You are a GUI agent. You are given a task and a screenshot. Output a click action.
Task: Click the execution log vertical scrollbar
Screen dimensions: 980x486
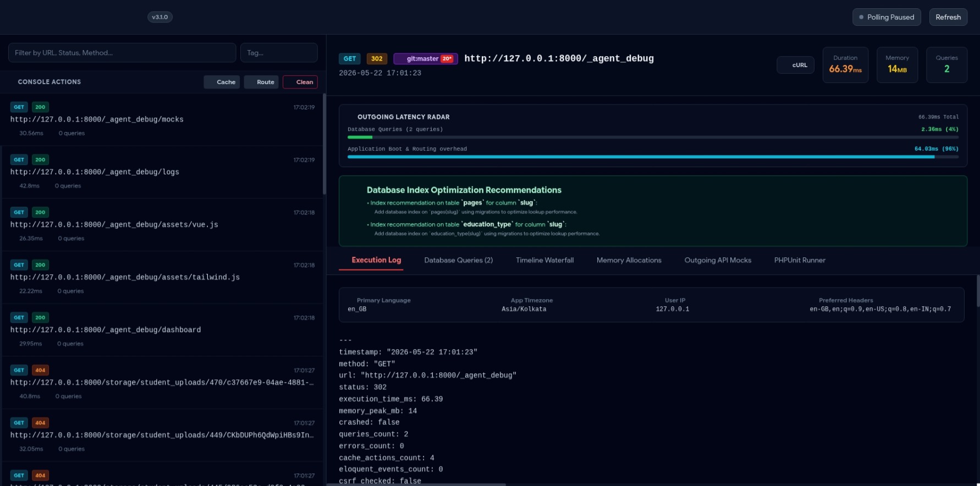point(978,291)
